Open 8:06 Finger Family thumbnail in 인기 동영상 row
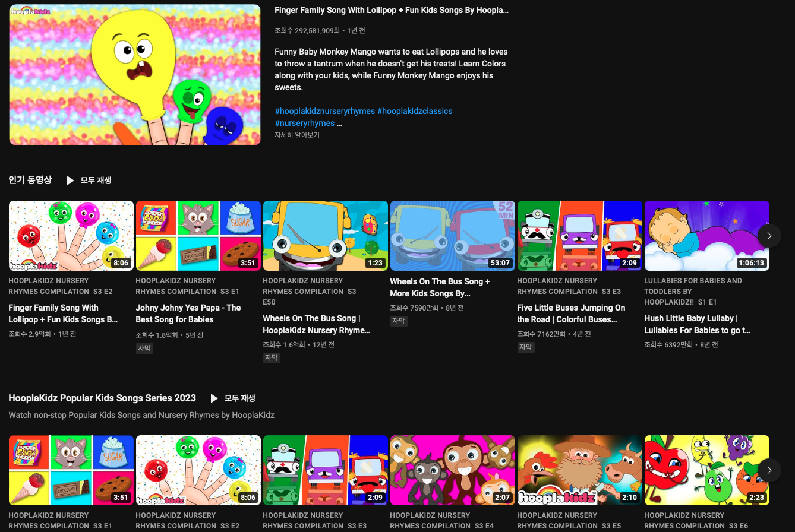The height and width of the screenshot is (532, 795). (x=71, y=236)
